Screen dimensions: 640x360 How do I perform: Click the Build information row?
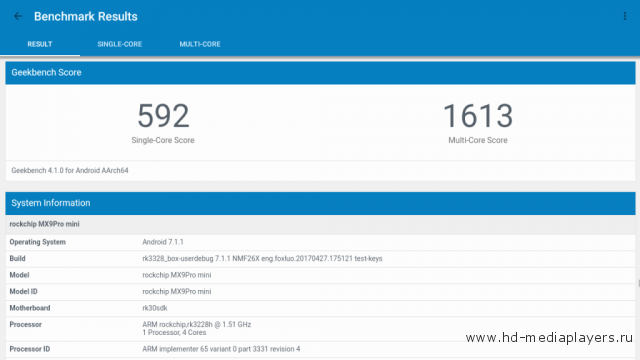(320, 259)
